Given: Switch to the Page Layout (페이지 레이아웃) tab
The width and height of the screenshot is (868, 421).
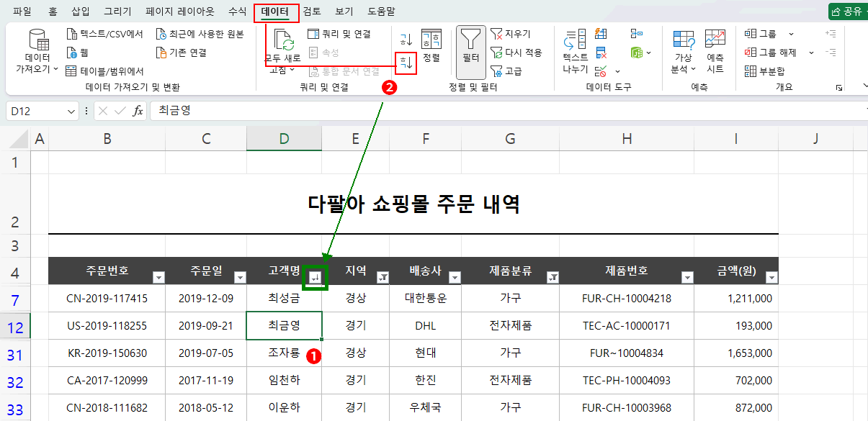Looking at the screenshot, I should point(179,12).
